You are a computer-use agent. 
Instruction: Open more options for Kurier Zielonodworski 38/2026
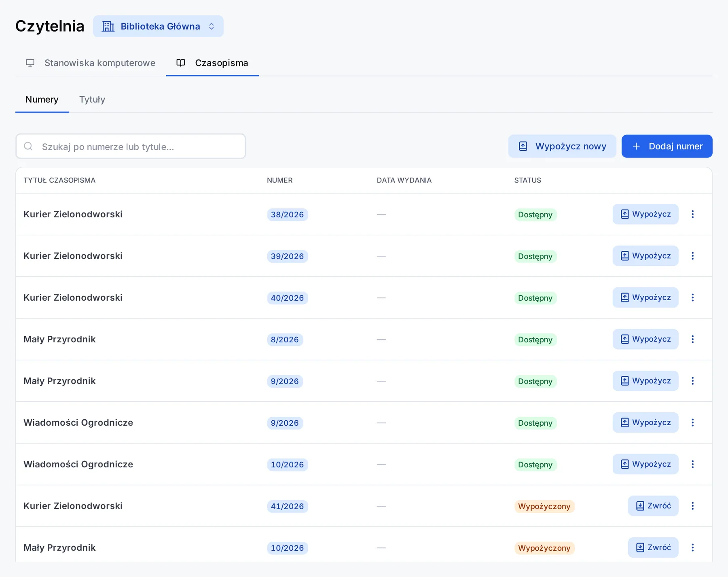(692, 214)
